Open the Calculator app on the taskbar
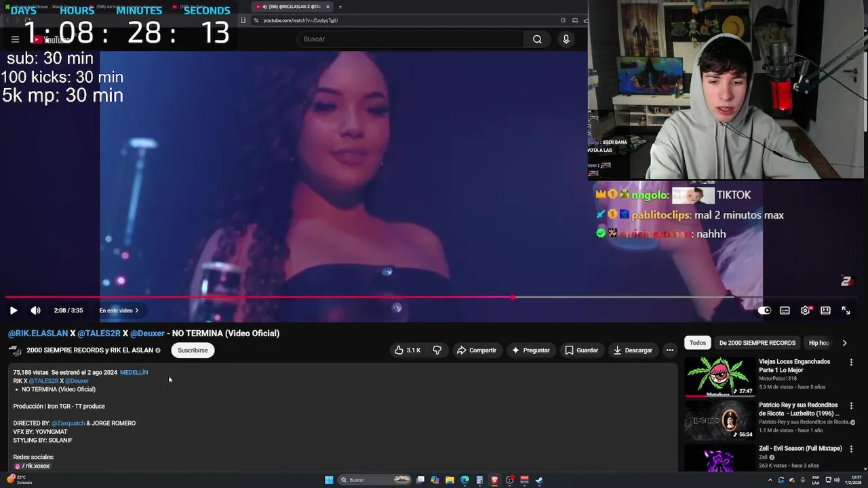Image resolution: width=868 pixels, height=488 pixels. pyautogui.click(x=479, y=480)
